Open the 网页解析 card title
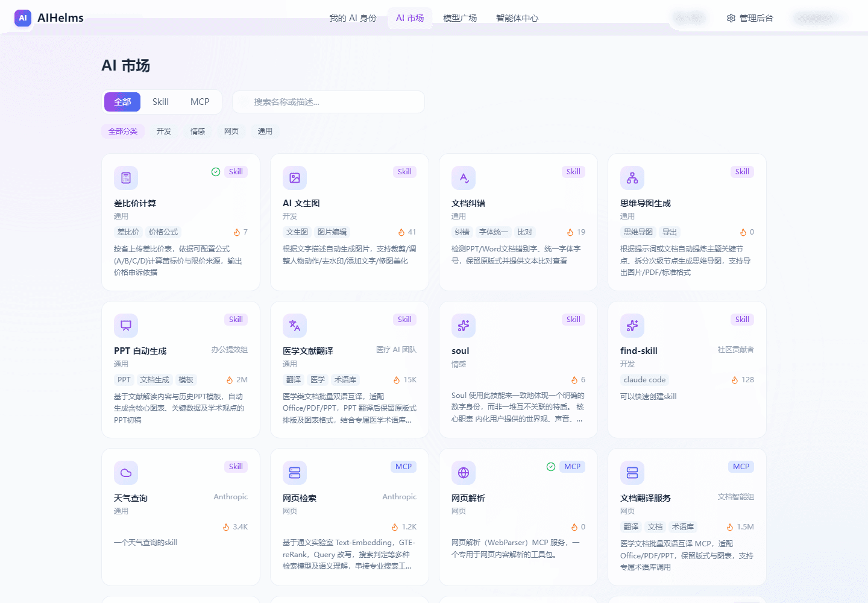868x603 pixels. click(x=468, y=498)
